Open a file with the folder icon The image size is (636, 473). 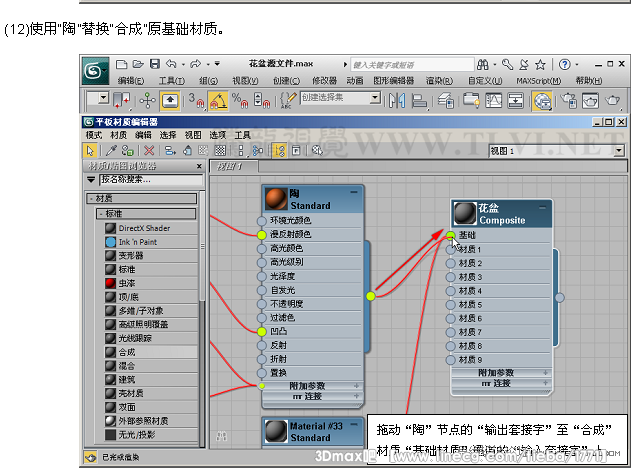138,64
